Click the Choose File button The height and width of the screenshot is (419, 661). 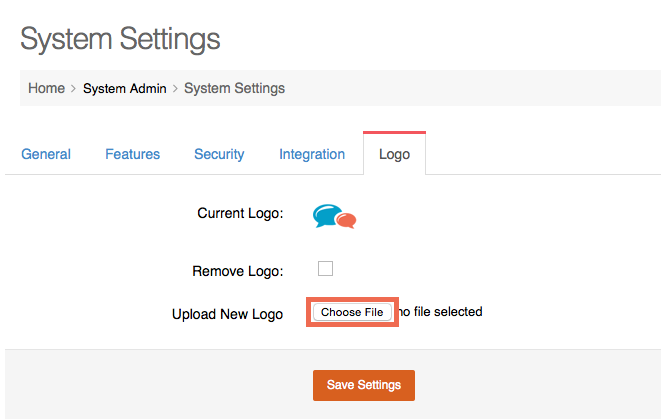click(x=352, y=312)
